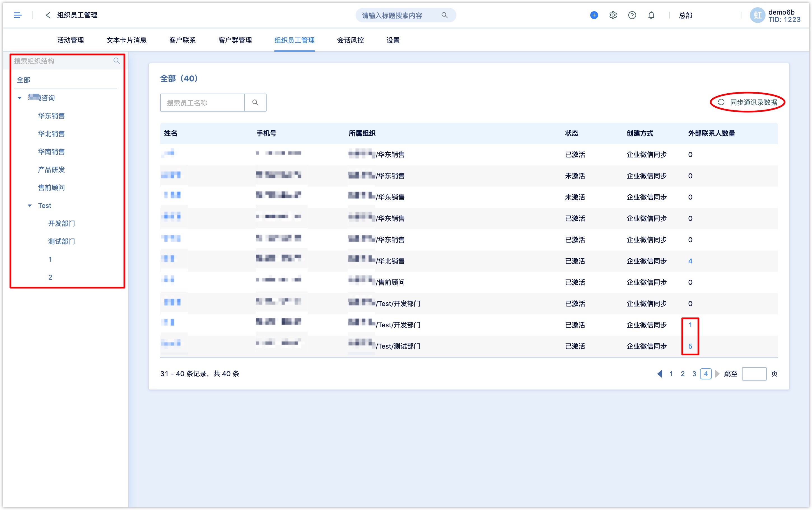Open external contacts count 4 link
812x510 pixels.
[690, 261]
